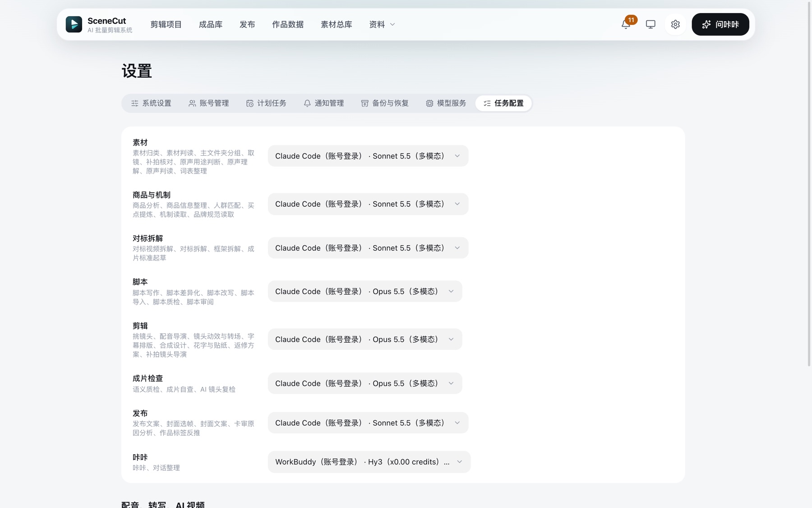Open model dropdown for 剪辑 row

(365, 339)
